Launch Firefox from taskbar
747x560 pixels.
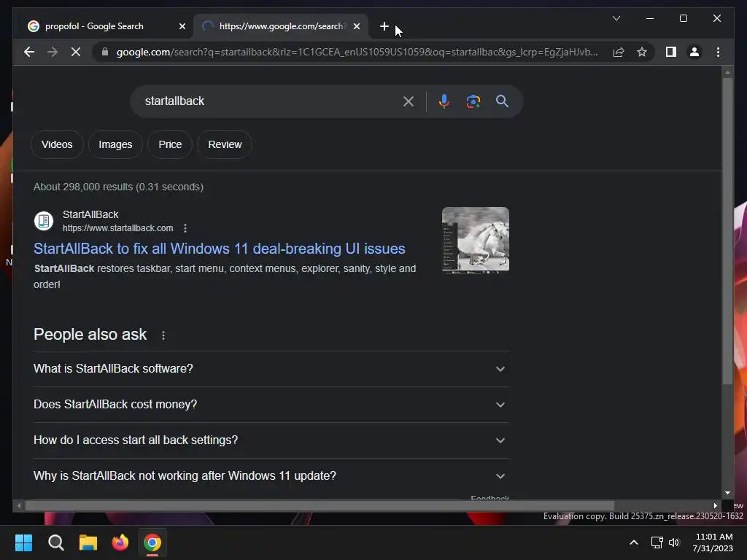[120, 542]
